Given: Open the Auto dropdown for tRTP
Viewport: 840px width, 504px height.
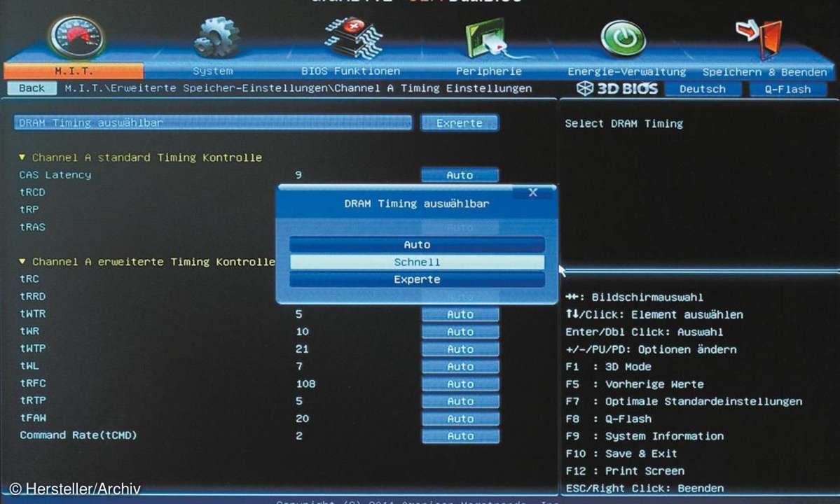Looking at the screenshot, I should pos(460,401).
